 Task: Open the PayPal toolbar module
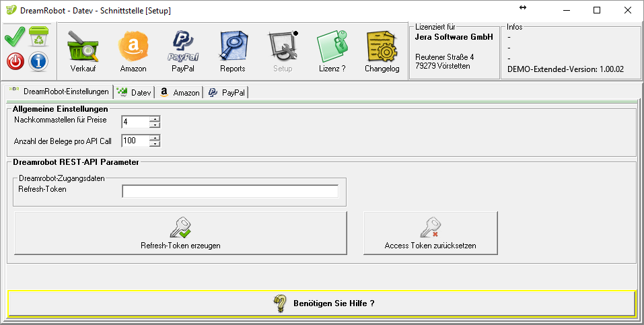(182, 52)
